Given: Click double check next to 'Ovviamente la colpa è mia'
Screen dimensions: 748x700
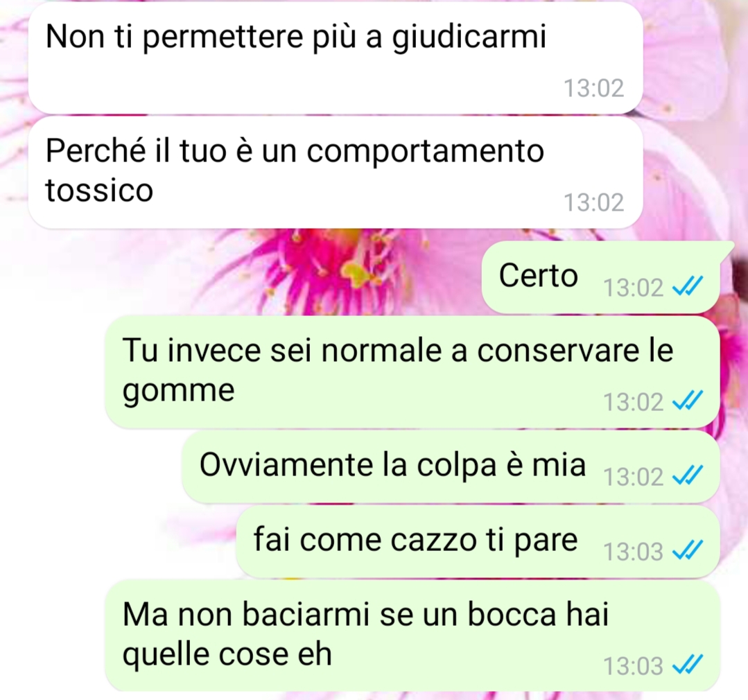Looking at the screenshot, I should [x=687, y=476].
